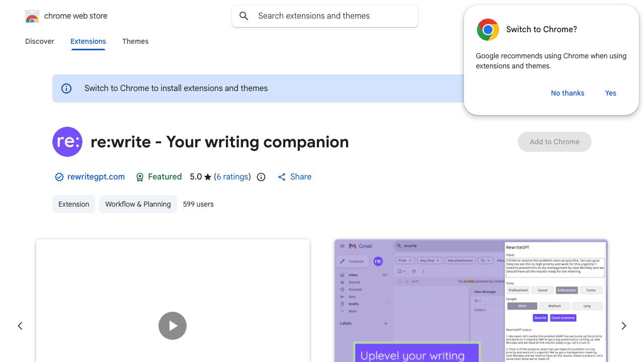Click the star rating icon
This screenshot has width=644, height=362.
(208, 177)
